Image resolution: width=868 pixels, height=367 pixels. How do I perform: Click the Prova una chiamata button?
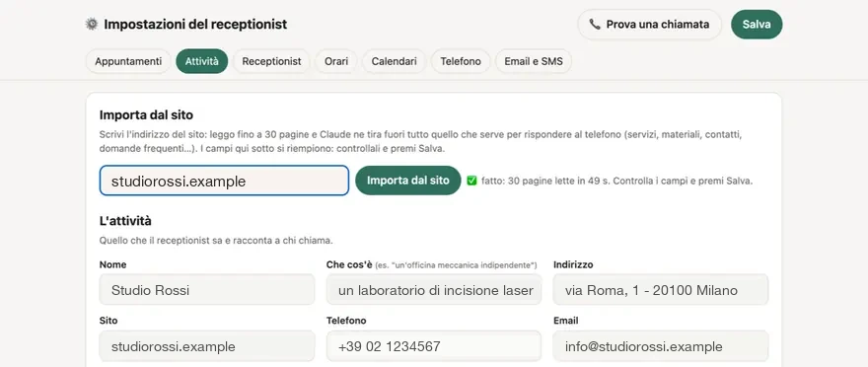click(x=650, y=25)
